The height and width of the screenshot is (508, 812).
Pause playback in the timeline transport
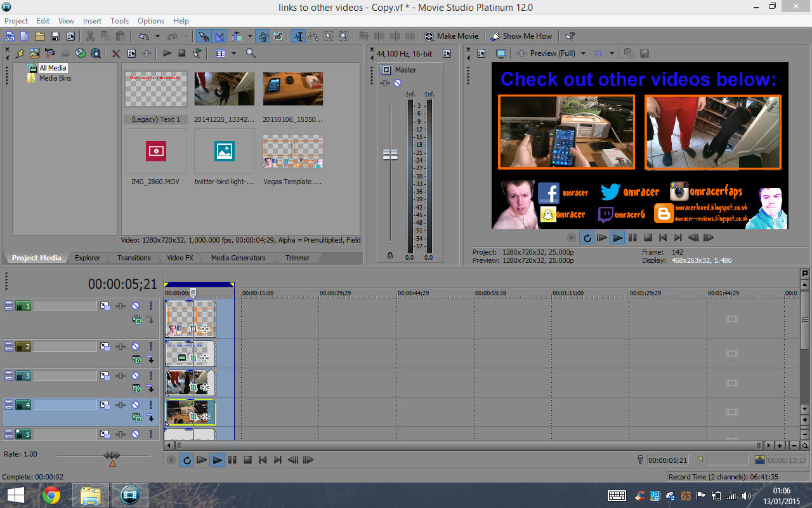233,460
